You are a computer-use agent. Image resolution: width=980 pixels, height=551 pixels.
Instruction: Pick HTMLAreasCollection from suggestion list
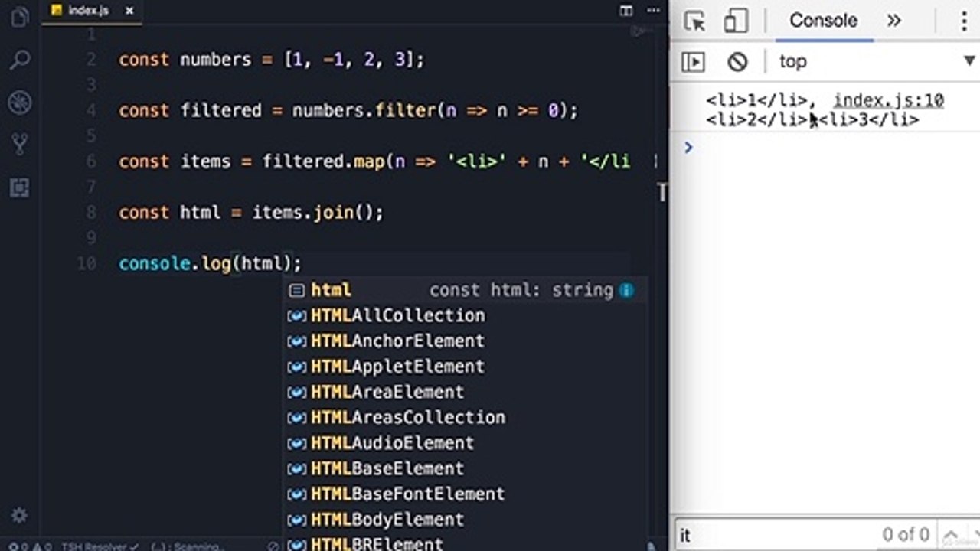point(465,417)
